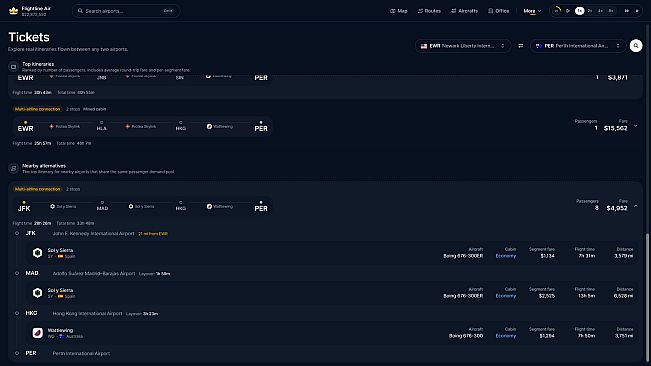The image size is (651, 366).
Task: Collapse the JFK to PER itinerary details
Action: pyautogui.click(x=636, y=206)
